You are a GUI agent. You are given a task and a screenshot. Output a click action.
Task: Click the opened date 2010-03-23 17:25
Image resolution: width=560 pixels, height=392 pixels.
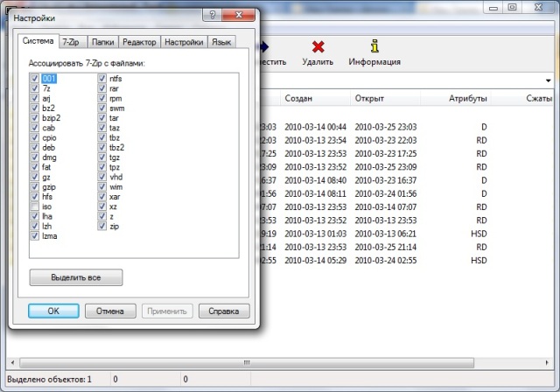click(x=386, y=153)
